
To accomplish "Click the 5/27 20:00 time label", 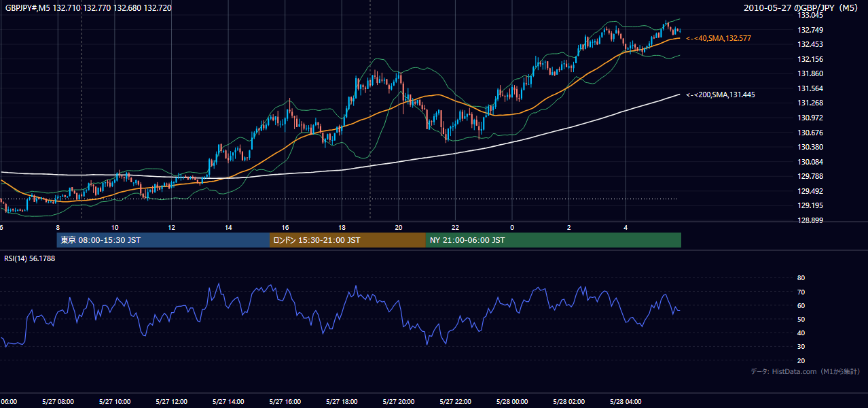I will pos(399,401).
